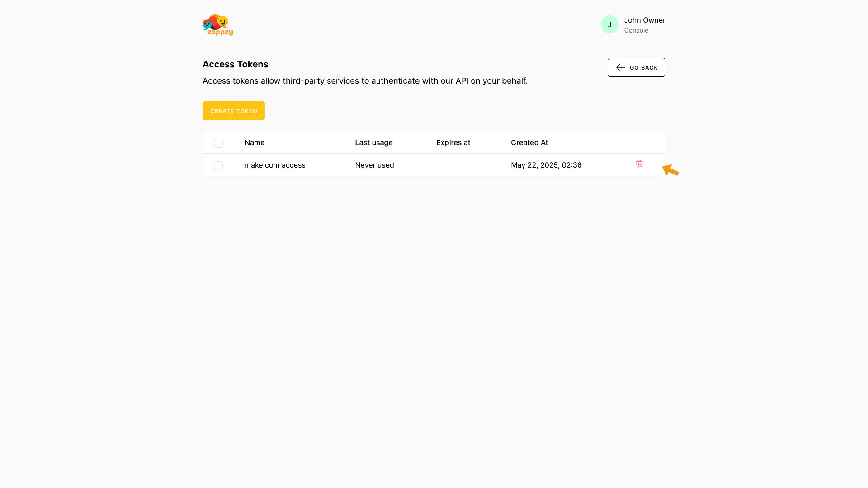Click the access tokens description sentence

[x=365, y=81]
